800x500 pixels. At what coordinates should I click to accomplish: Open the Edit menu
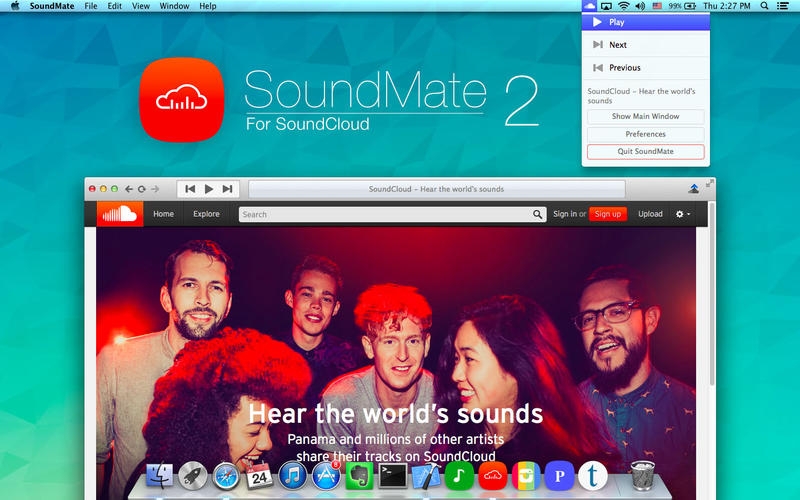tap(115, 6)
